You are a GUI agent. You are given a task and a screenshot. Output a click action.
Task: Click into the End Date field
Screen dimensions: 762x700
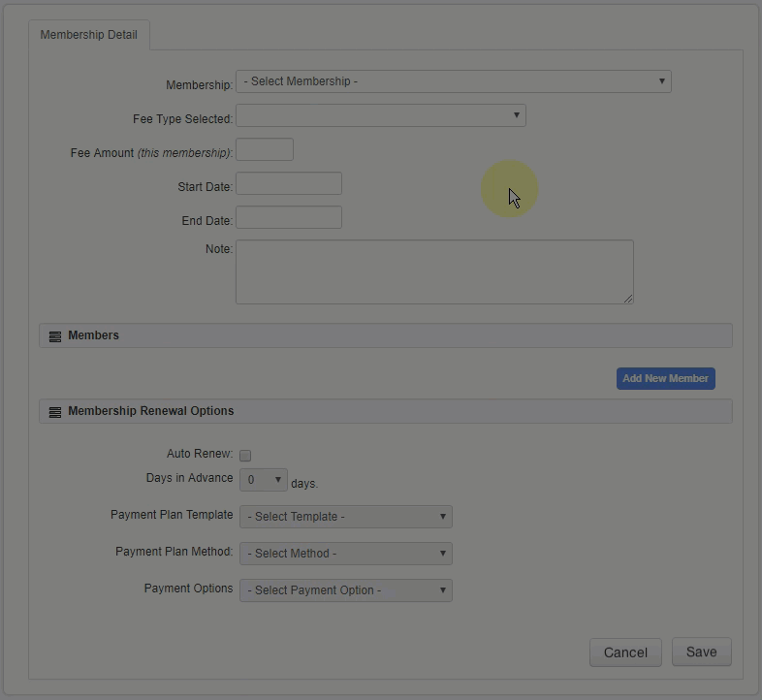(x=289, y=217)
